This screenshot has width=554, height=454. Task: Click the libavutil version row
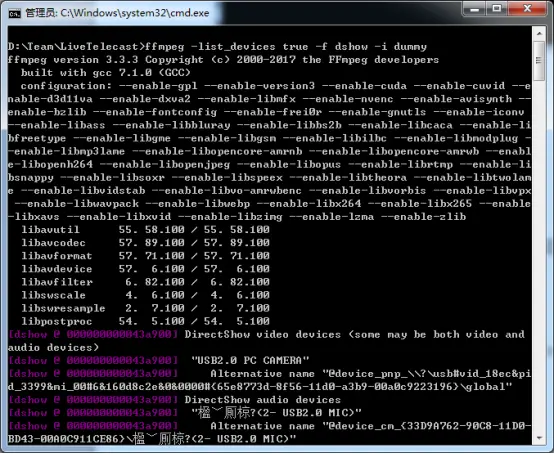click(x=146, y=230)
